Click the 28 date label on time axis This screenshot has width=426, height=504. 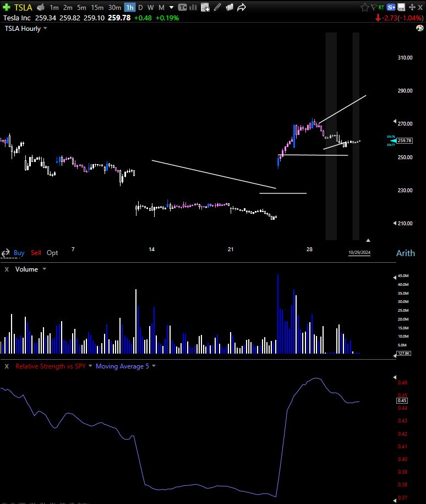point(309,249)
